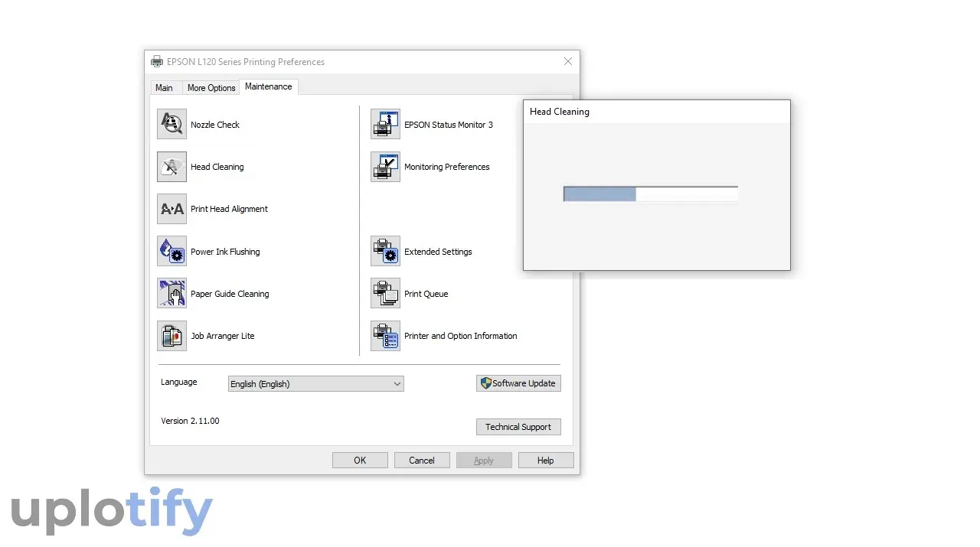
Task: Click the Printing Preferences window title text
Action: (246, 62)
